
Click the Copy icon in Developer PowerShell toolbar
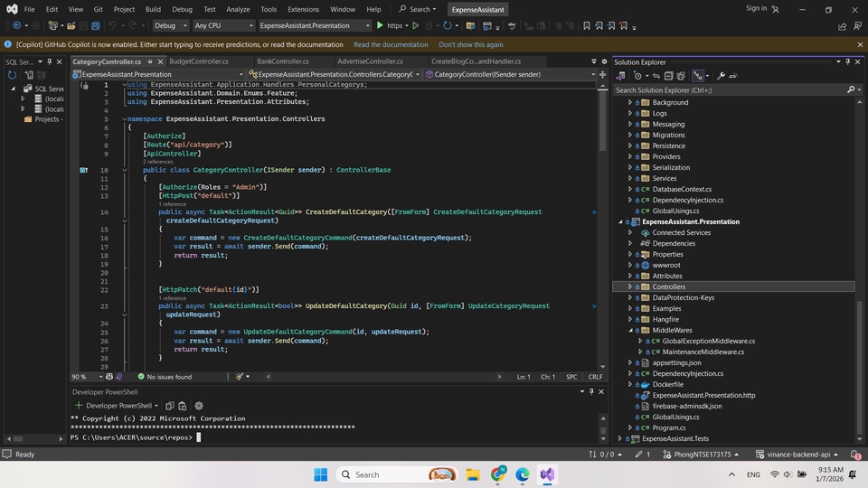[x=169, y=406]
